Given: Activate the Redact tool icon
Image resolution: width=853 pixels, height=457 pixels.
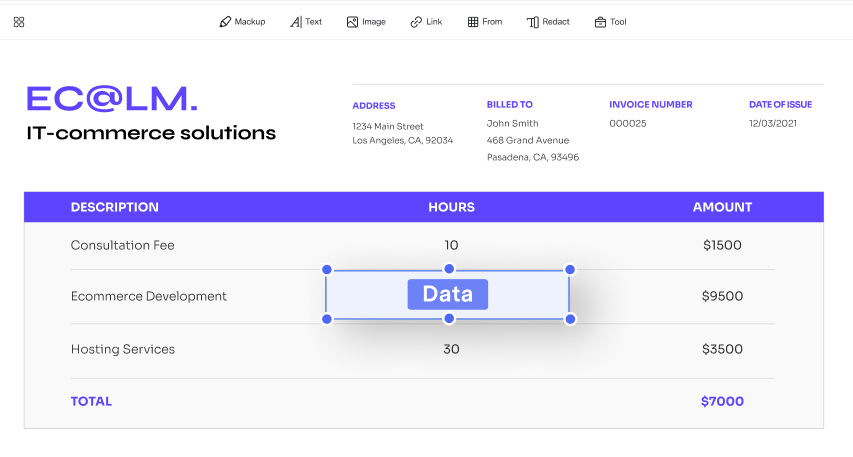Looking at the screenshot, I should tap(532, 22).
